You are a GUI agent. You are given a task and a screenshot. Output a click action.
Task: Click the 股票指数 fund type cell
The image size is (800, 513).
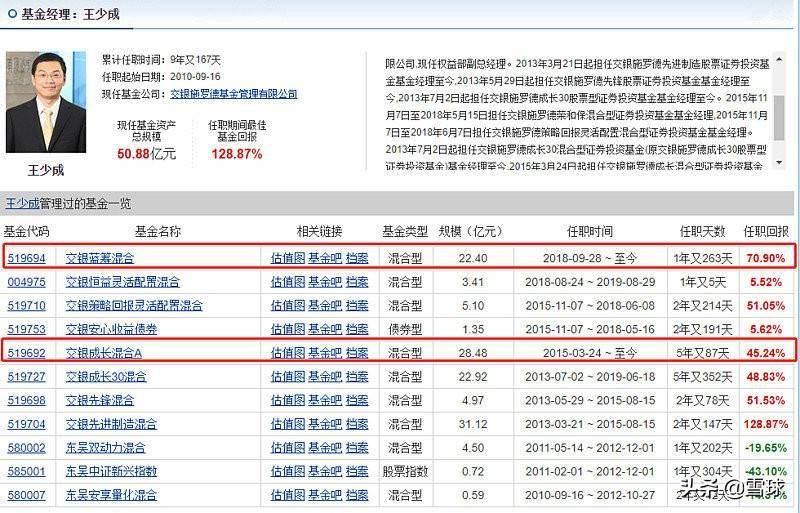tap(405, 472)
